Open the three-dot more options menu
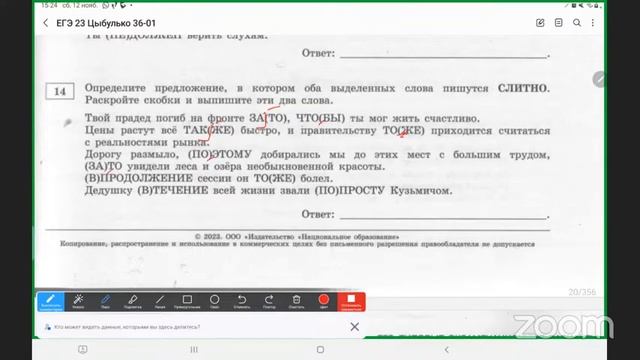The height and width of the screenshot is (360, 640). [593, 23]
